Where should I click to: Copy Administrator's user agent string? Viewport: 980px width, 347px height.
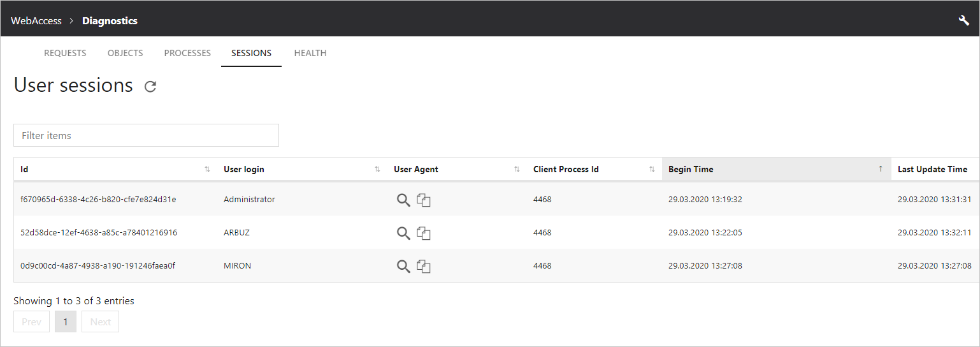(x=424, y=200)
